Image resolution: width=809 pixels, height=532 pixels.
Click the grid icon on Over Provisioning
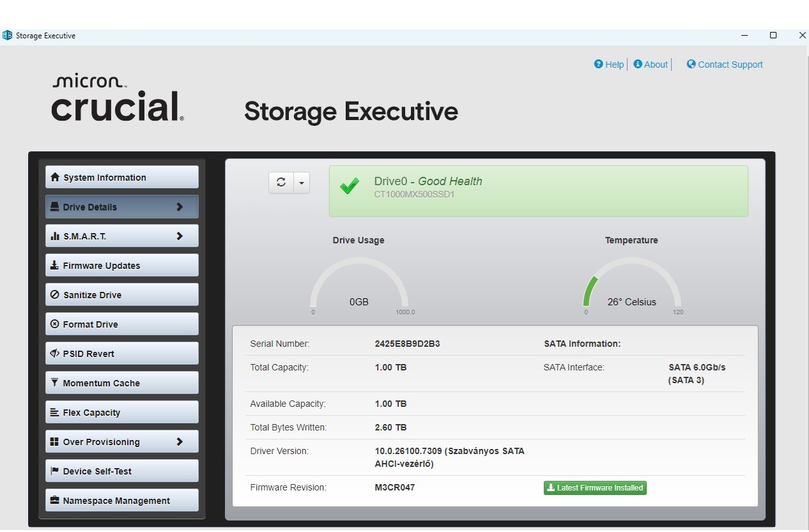(55, 441)
